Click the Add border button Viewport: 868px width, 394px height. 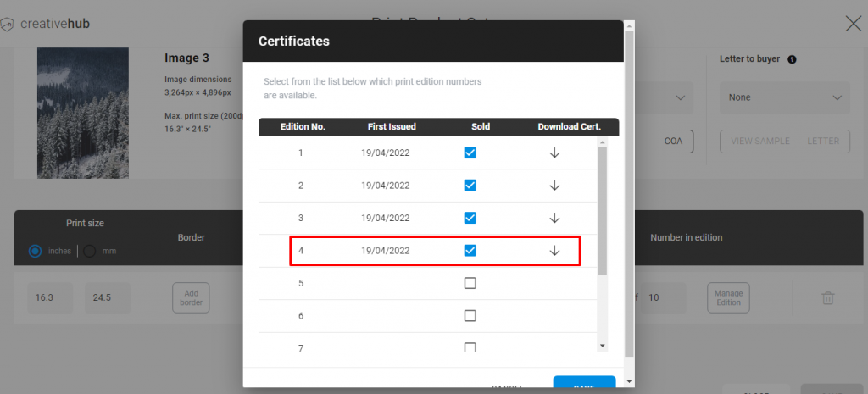191,297
